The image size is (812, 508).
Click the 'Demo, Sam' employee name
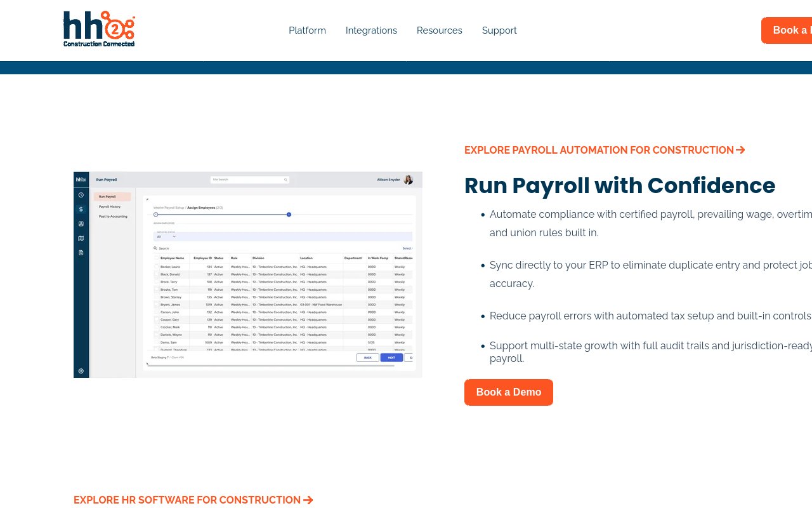[x=169, y=343]
